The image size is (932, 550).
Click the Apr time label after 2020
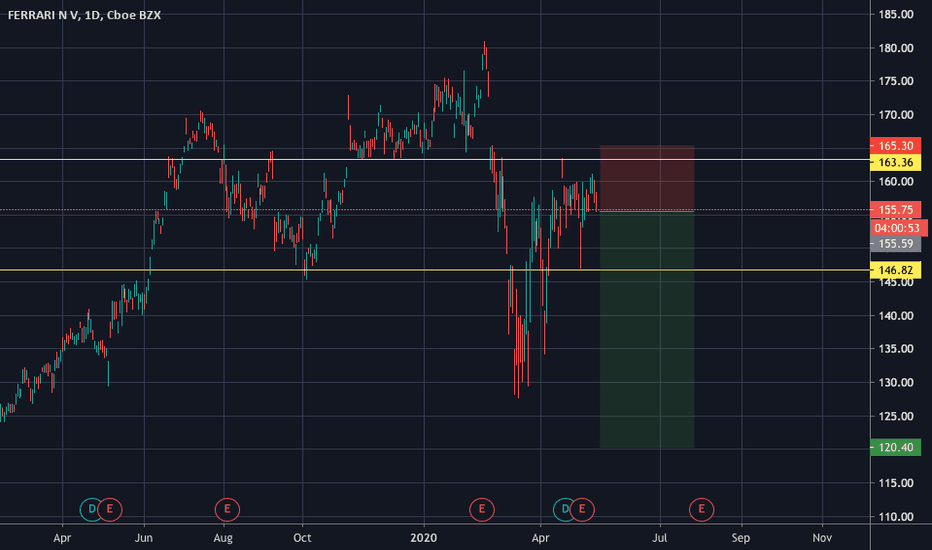(x=540, y=538)
